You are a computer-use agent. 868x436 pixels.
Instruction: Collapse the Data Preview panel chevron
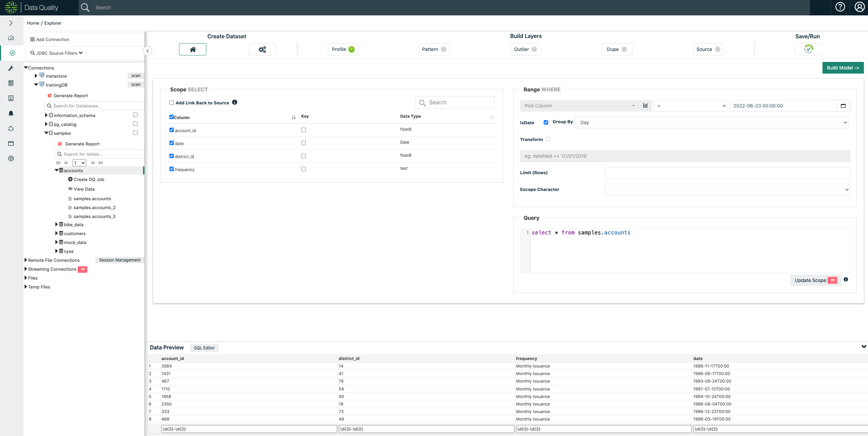[x=864, y=347]
